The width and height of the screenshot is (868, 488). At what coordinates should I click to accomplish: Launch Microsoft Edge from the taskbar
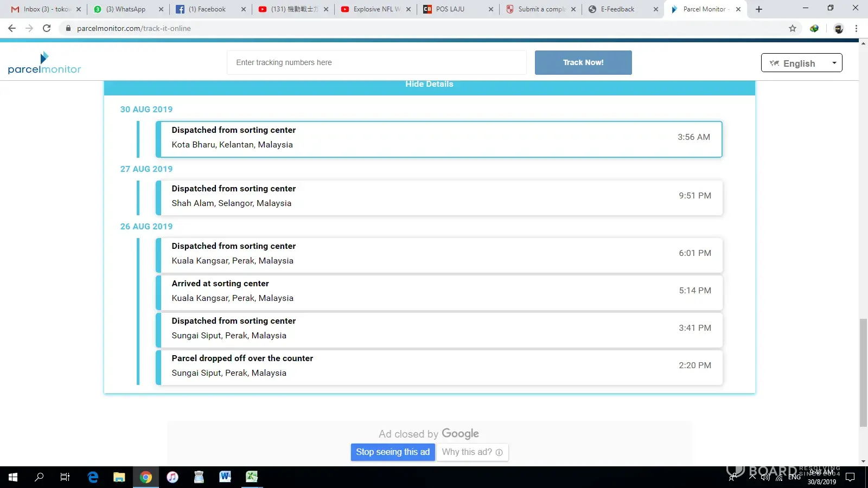click(93, 477)
